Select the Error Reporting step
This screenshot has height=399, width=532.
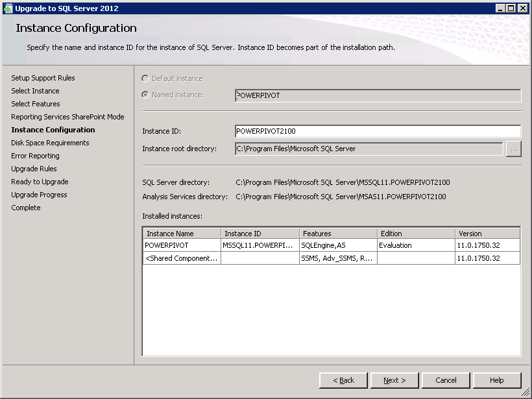[35, 156]
